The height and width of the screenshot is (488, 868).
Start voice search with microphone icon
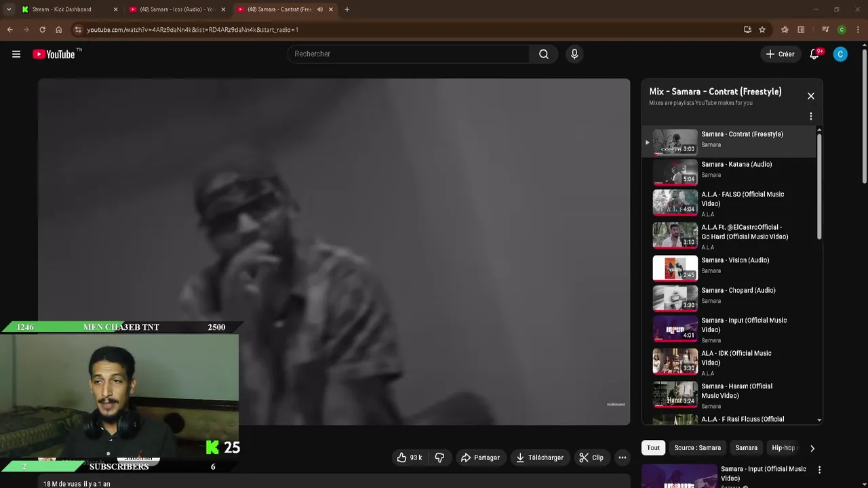point(574,54)
